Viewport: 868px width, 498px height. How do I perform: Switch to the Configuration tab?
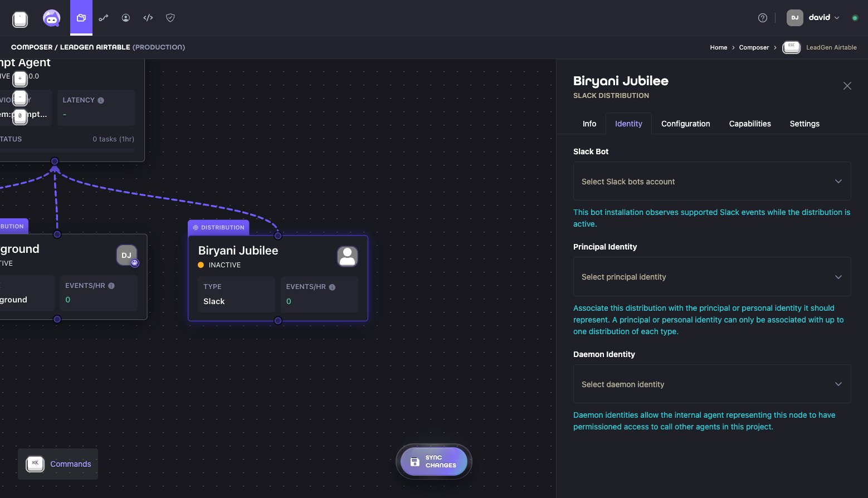pyautogui.click(x=686, y=124)
